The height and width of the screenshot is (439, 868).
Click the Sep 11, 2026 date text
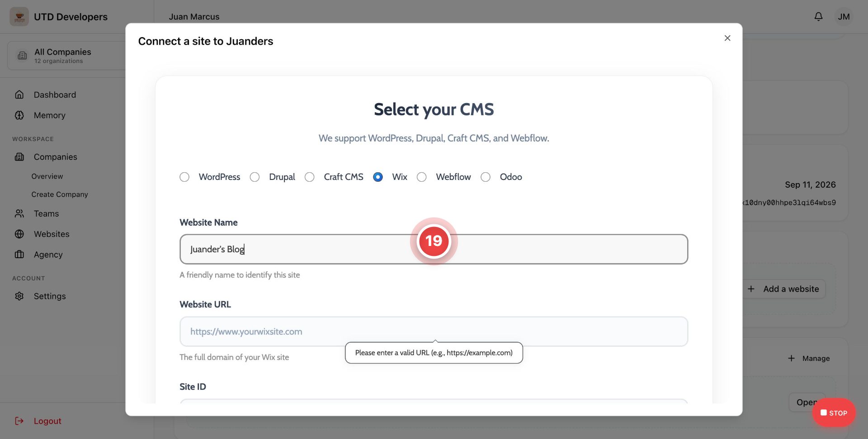(810, 184)
